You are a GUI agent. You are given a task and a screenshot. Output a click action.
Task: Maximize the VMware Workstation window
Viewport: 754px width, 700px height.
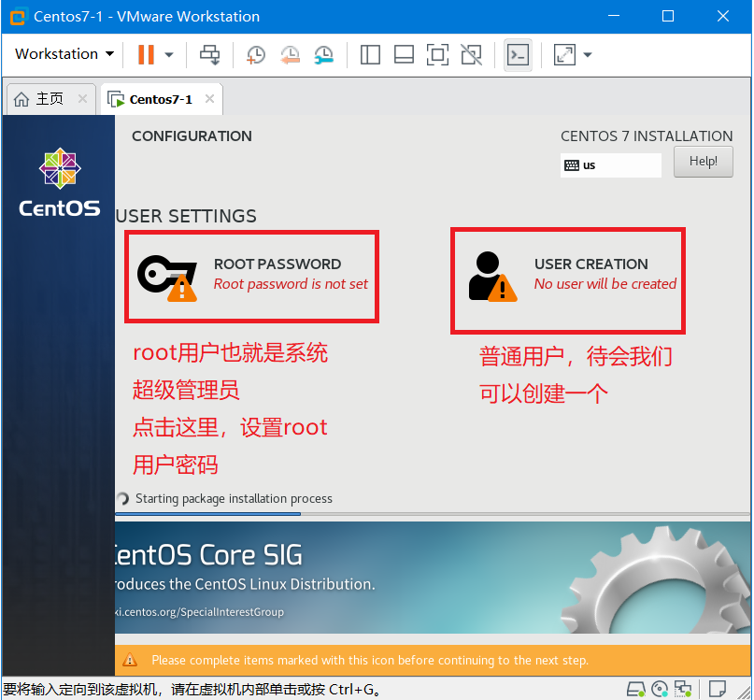pyautogui.click(x=667, y=17)
